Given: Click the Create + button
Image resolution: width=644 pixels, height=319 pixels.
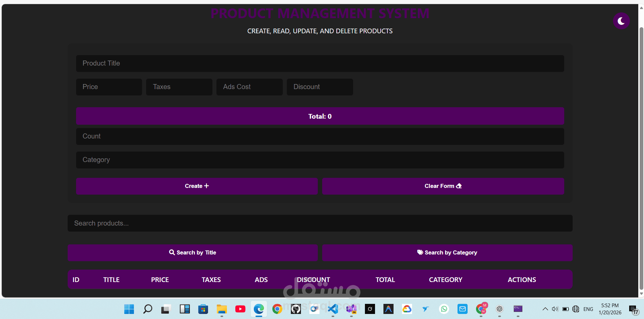Looking at the screenshot, I should (x=197, y=186).
